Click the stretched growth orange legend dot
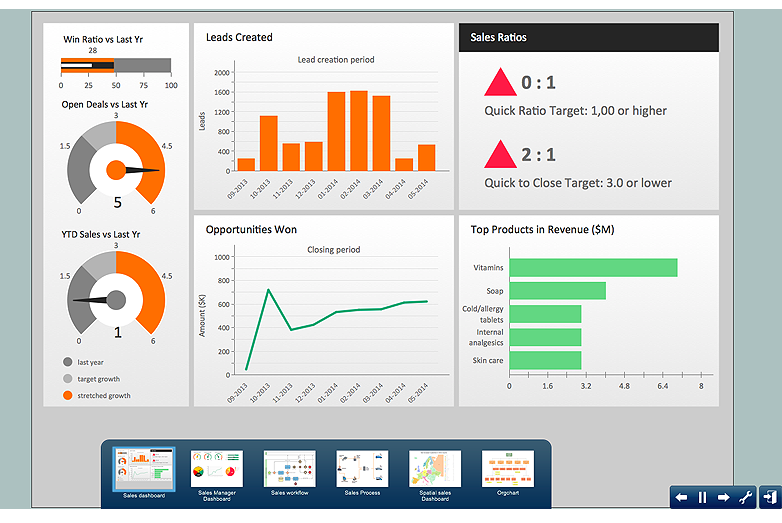The image size is (782, 523). pyautogui.click(x=68, y=395)
